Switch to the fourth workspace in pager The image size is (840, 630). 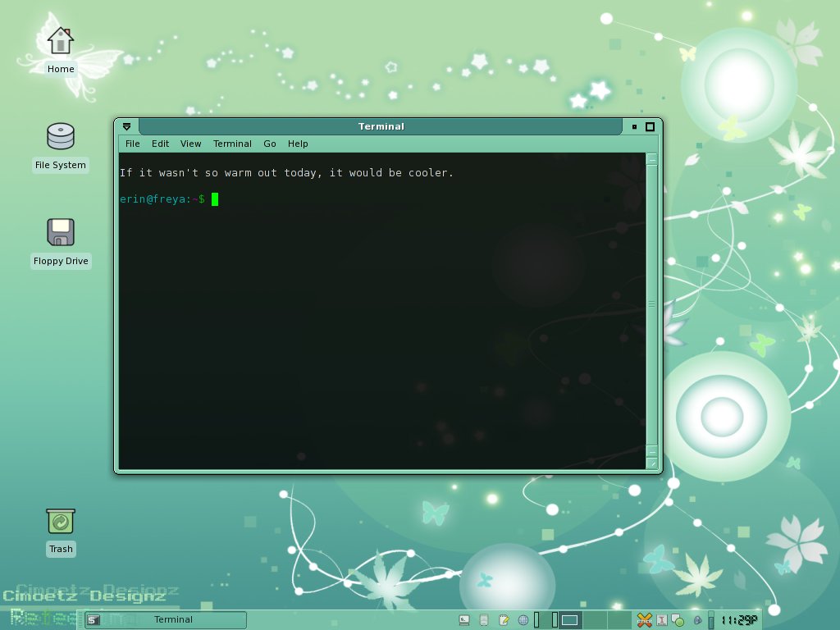pyautogui.click(x=619, y=620)
